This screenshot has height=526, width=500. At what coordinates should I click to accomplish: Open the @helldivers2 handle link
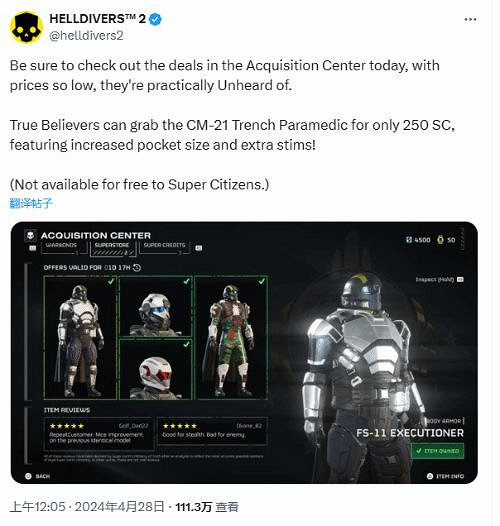[86, 36]
